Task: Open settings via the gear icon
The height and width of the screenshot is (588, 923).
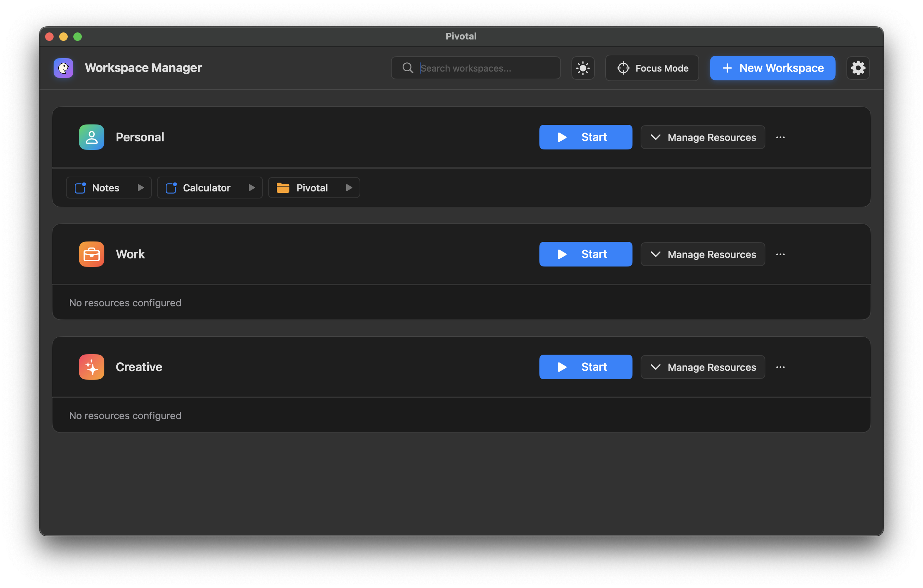Action: pos(858,68)
